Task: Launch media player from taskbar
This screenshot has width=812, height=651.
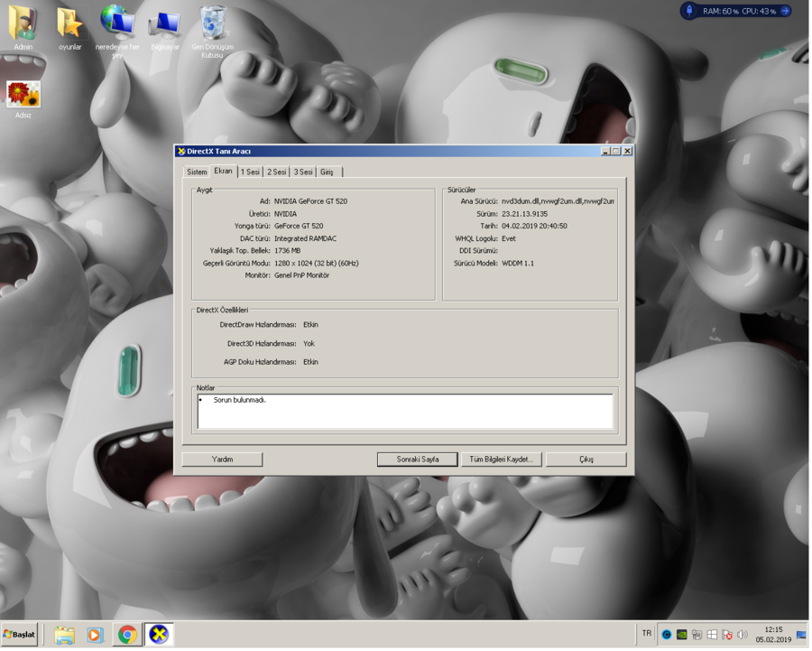Action: pyautogui.click(x=95, y=635)
